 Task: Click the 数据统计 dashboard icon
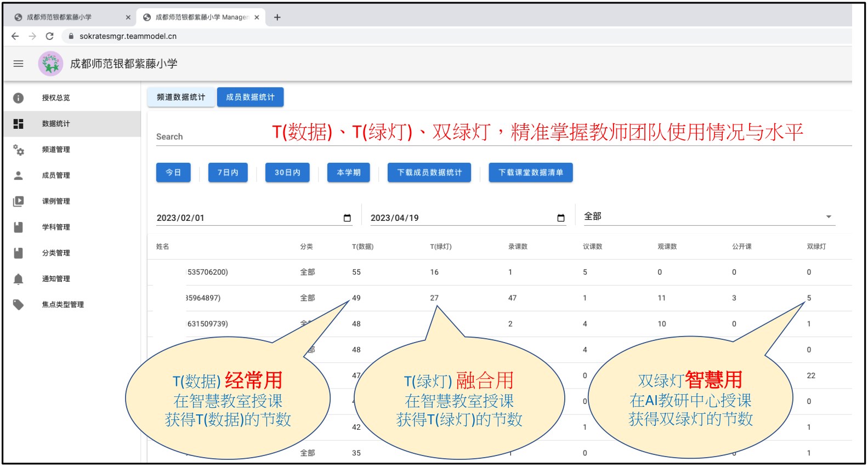(18, 124)
